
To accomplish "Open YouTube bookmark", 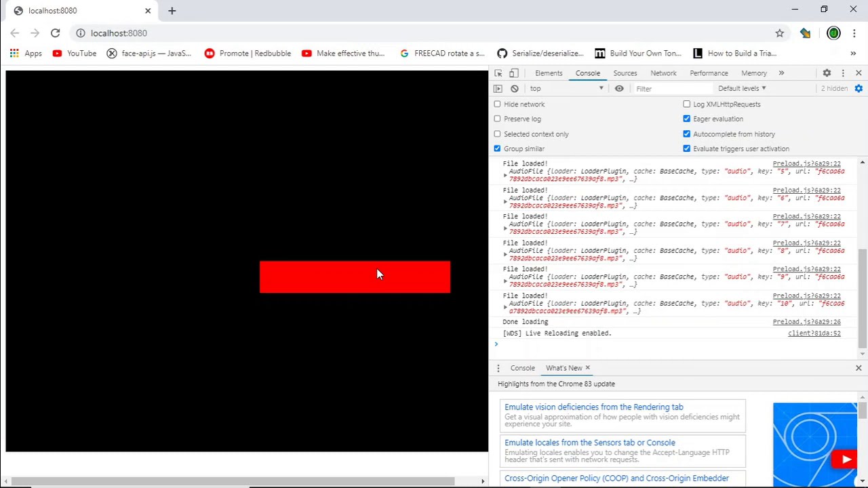I will [74, 54].
